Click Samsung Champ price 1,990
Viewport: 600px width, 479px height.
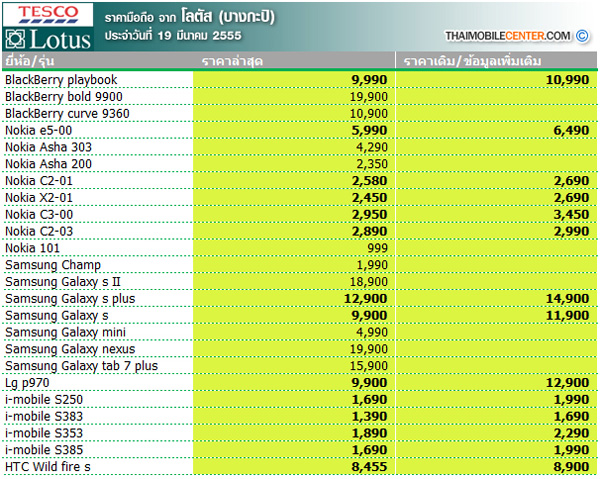pos(372,265)
